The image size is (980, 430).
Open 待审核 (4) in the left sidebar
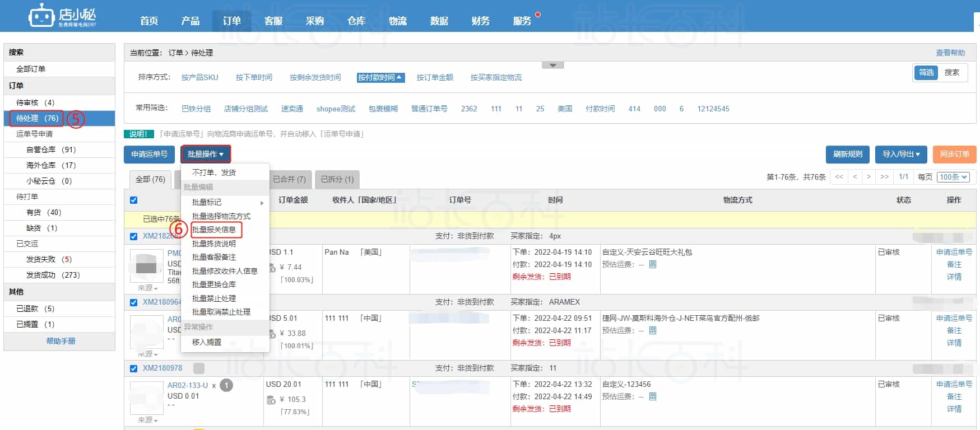(35, 102)
